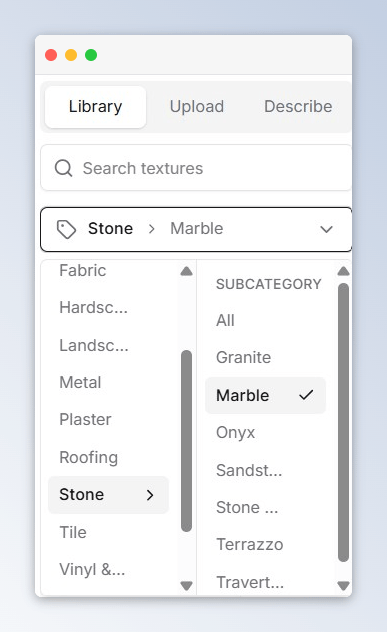Click the subcategory list scrollbar thumb
The image size is (387, 632).
point(343,422)
